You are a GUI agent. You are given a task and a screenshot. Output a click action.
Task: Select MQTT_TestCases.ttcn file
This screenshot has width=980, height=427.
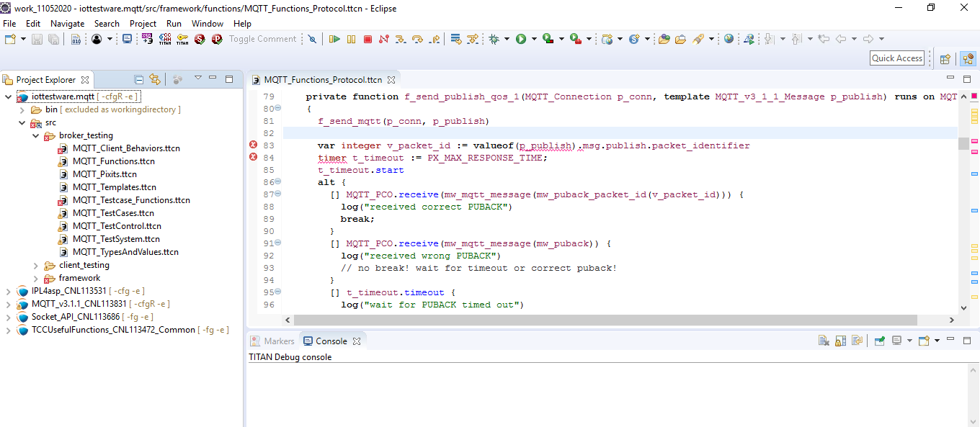[113, 213]
